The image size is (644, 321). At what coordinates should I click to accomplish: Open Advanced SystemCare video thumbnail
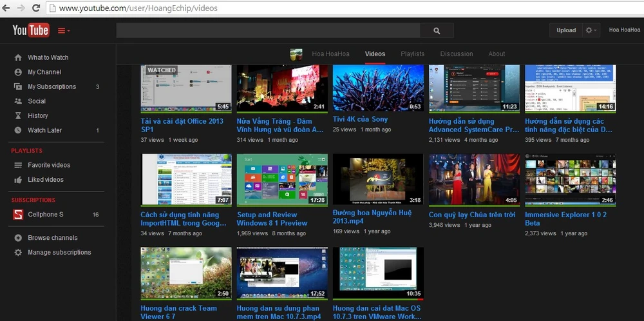coord(475,88)
